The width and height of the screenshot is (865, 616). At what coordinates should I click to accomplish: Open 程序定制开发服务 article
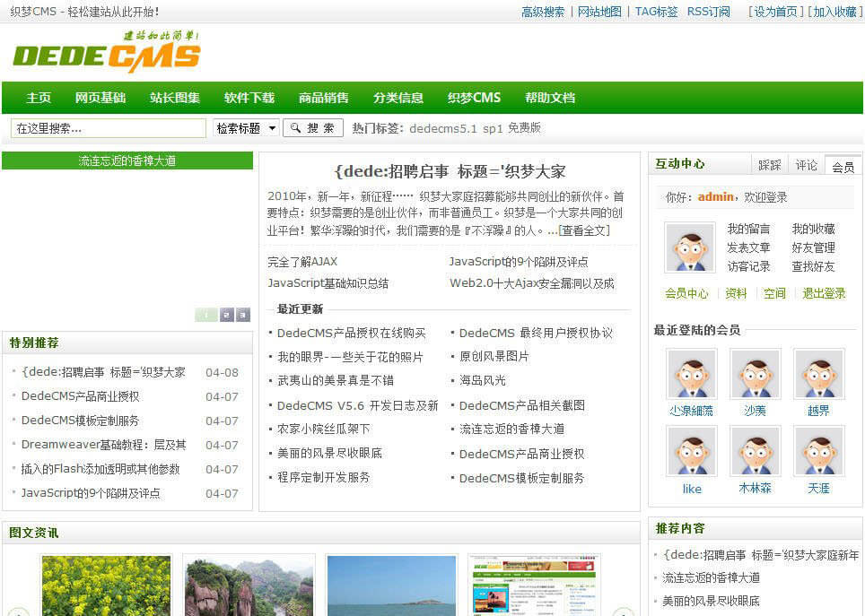[323, 478]
